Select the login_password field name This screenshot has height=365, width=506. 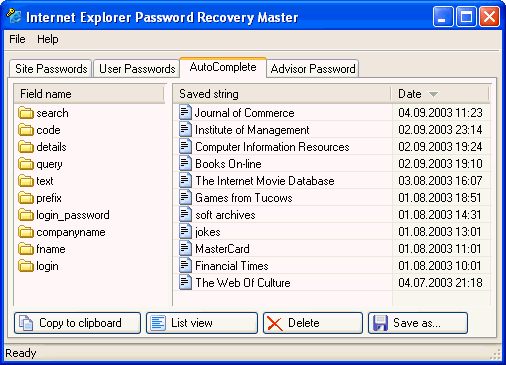73,215
